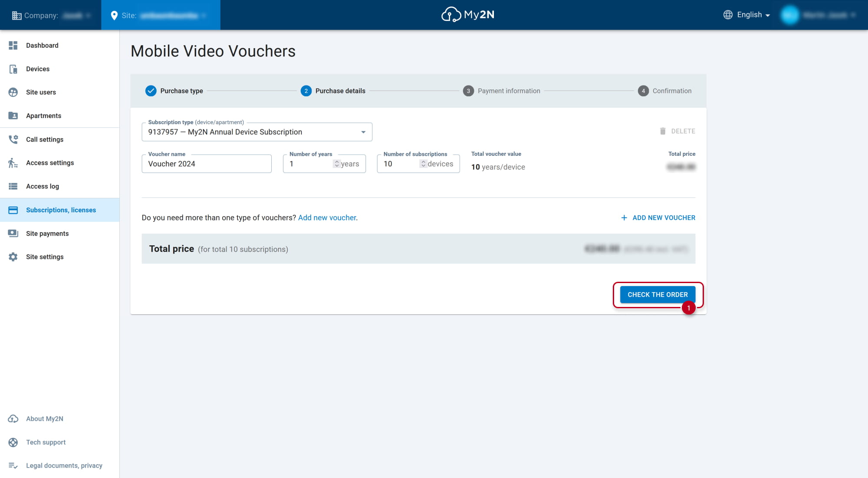Open the Apartments sidebar icon
This screenshot has width=868, height=478.
click(x=13, y=115)
